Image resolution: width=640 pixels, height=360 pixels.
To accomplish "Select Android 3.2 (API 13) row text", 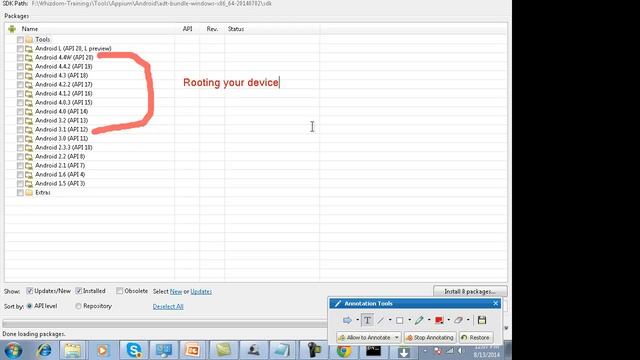I will tap(62, 120).
